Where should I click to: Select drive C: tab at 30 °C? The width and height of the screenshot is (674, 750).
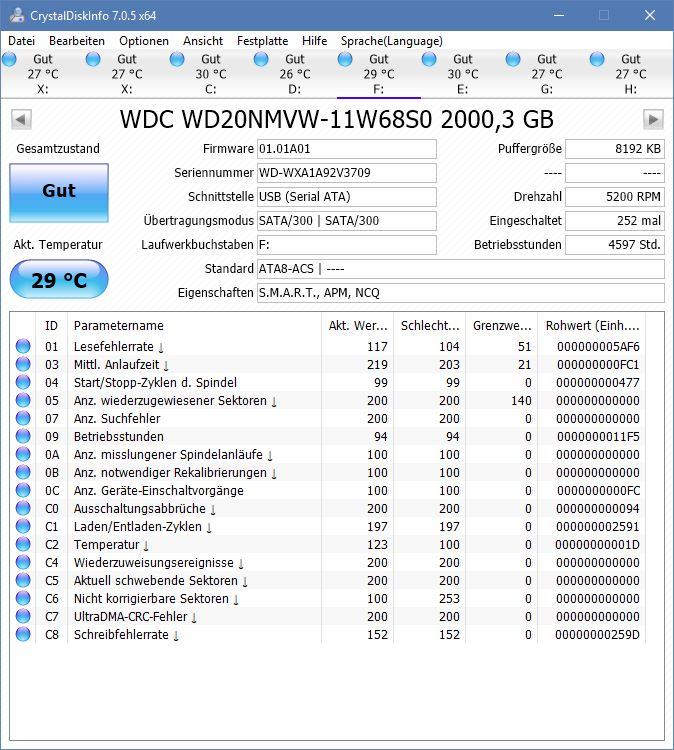[x=210, y=74]
